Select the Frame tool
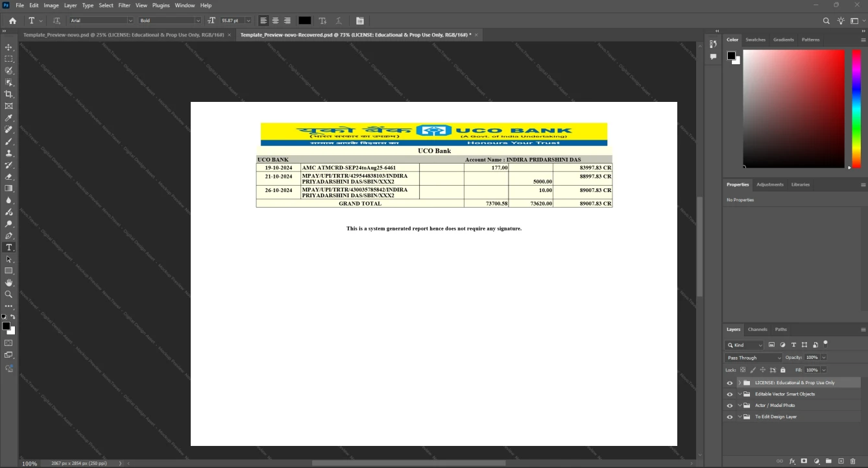868x468 pixels. click(8, 106)
